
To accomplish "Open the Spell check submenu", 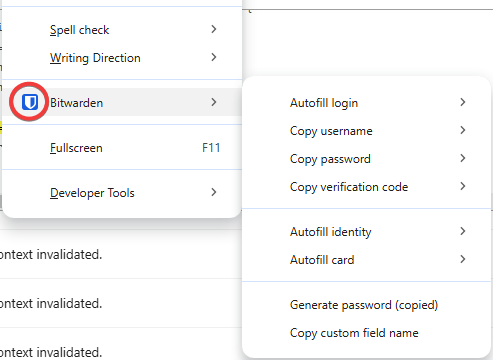I will click(x=122, y=30).
